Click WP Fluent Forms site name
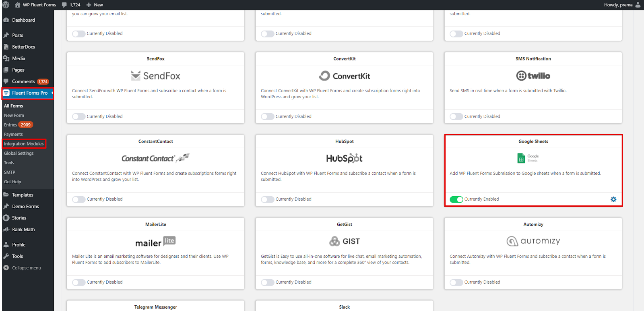The width and height of the screenshot is (644, 311). coord(39,5)
